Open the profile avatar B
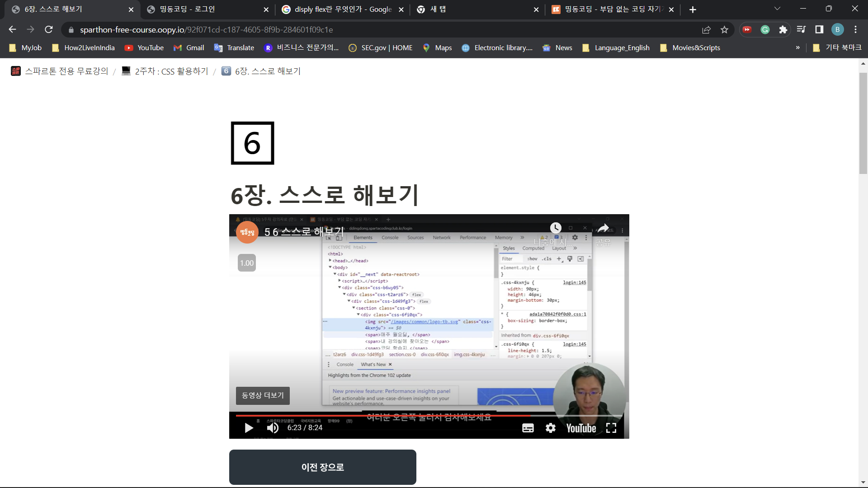 (837, 29)
